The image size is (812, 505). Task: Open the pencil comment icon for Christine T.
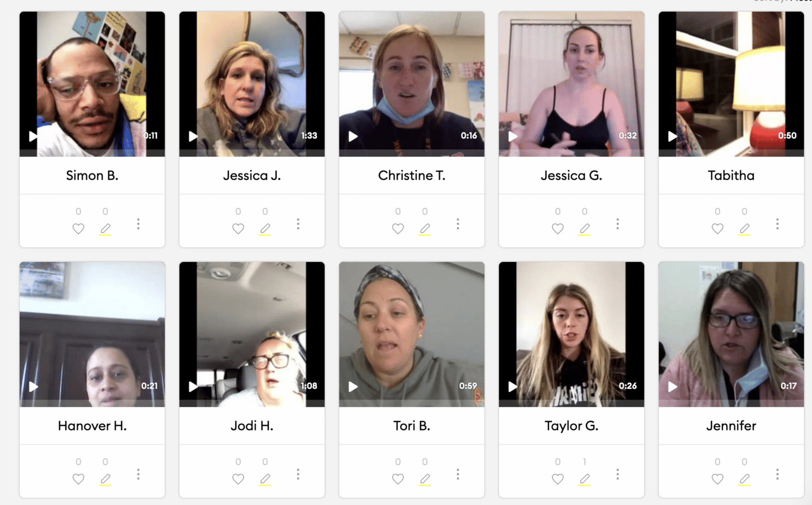pyautogui.click(x=425, y=229)
